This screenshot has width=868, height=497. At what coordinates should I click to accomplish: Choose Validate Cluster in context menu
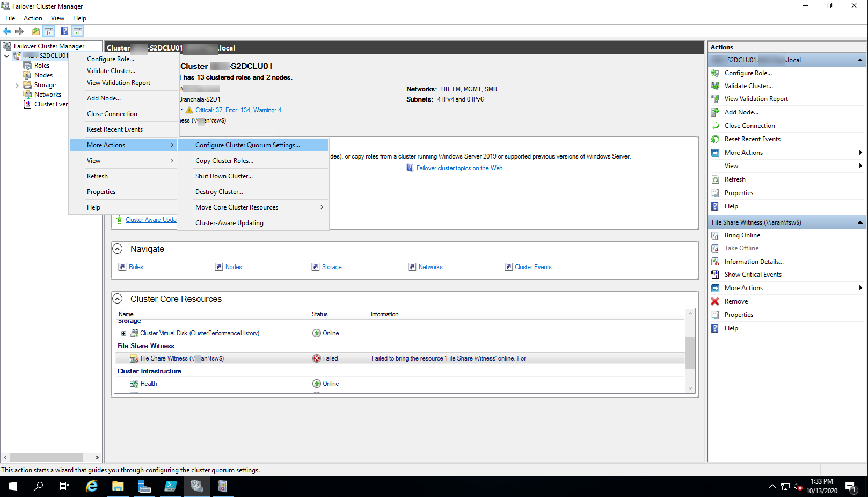(x=123, y=71)
